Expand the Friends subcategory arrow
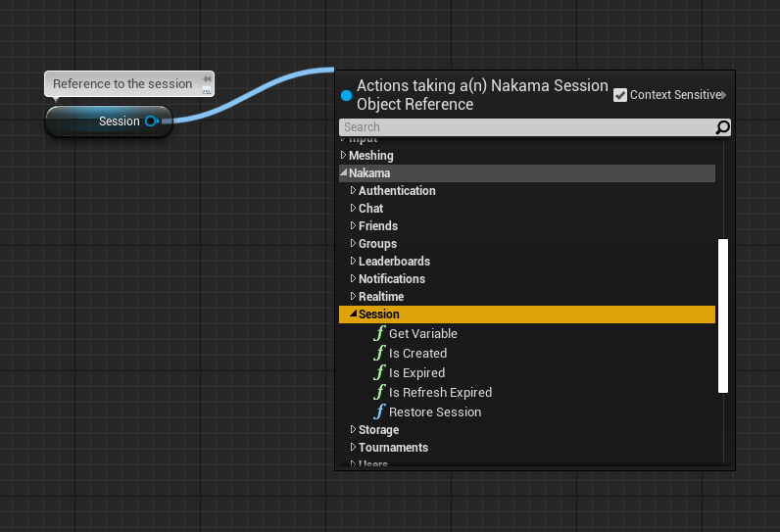Viewport: 780px width, 532px height. coord(353,225)
